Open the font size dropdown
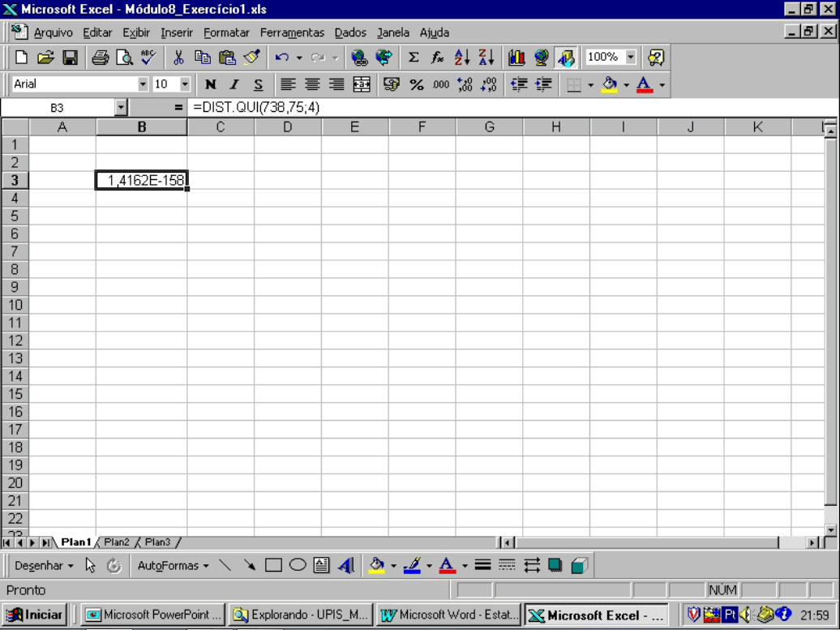This screenshot has height=630, width=840. (x=185, y=84)
